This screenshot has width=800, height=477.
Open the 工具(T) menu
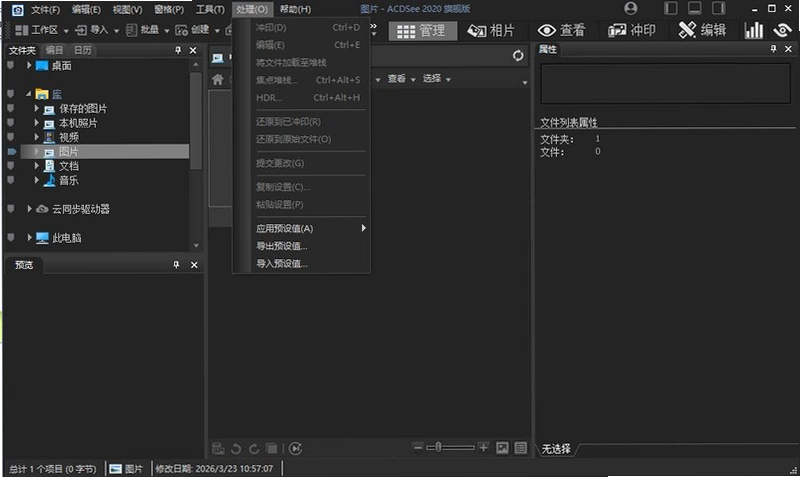(210, 9)
